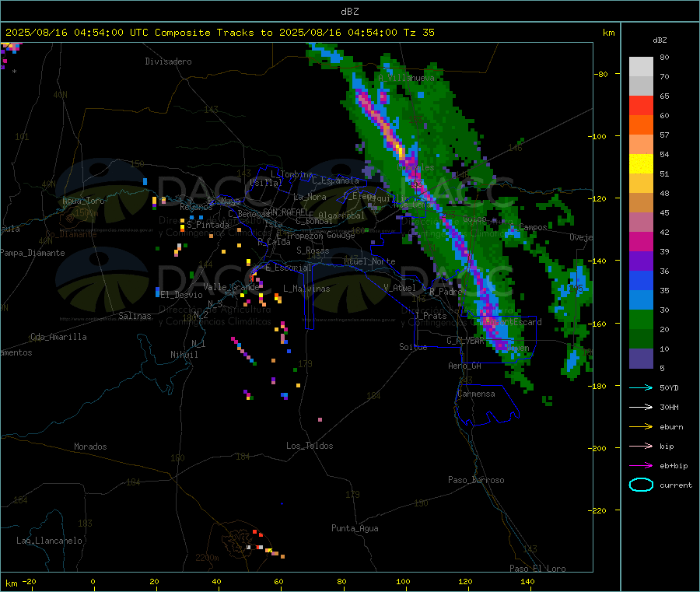Click the '-20' tick on the bottom axis

(x=29, y=581)
